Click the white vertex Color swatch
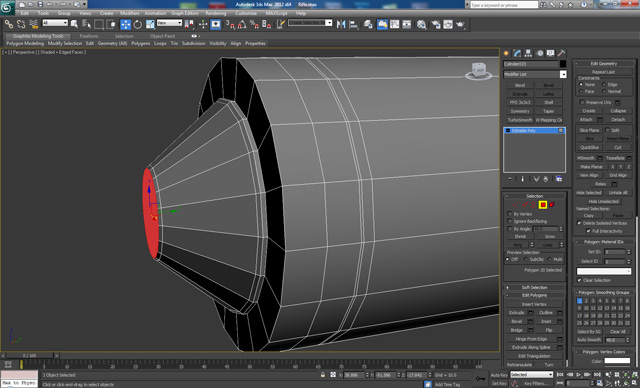640x388 pixels. [617, 361]
